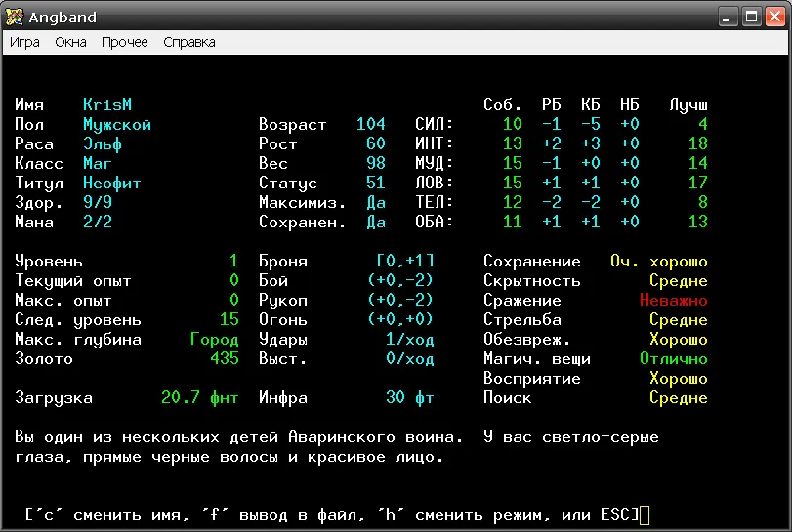The image size is (792, 532).
Task: Click the character name KrisM
Action: (x=107, y=104)
